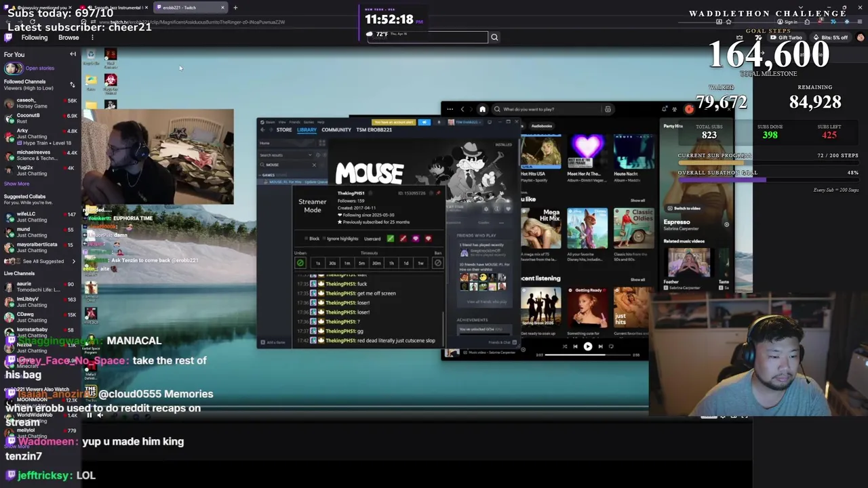Click Steam account alert button
Viewport: 868px width, 488px height.
click(393, 122)
